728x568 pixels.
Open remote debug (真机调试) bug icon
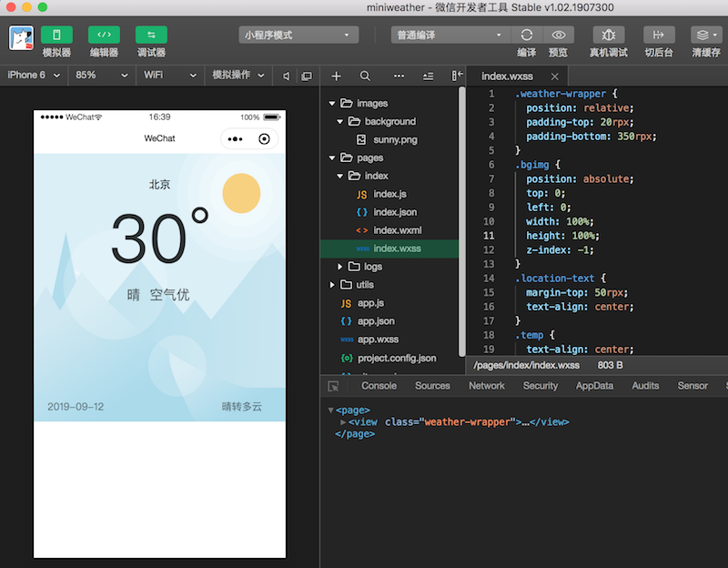[608, 35]
